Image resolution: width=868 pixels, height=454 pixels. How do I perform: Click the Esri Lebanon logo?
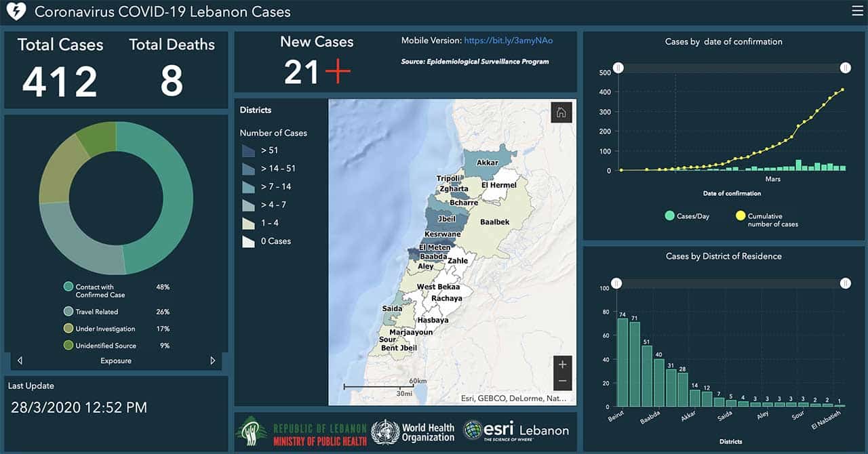pos(516,430)
